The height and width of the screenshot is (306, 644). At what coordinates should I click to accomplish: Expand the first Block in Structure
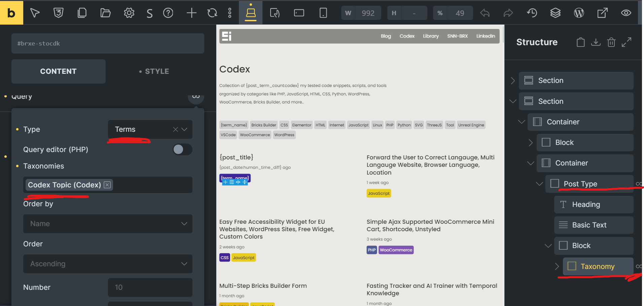pos(530,143)
